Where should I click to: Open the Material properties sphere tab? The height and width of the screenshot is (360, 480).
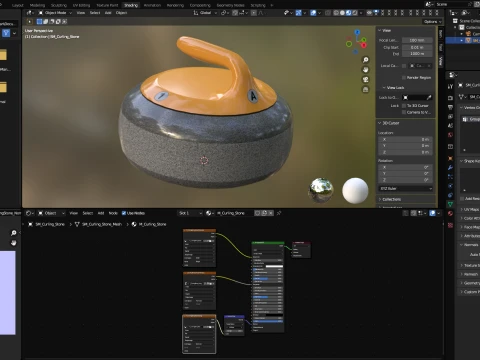pyautogui.click(x=450, y=213)
